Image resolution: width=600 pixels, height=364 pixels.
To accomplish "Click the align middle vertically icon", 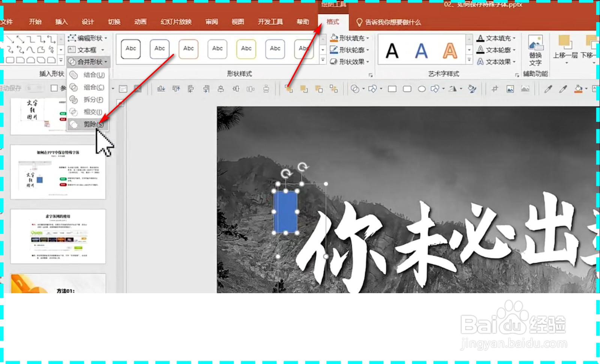I will pyautogui.click(x=236, y=89).
